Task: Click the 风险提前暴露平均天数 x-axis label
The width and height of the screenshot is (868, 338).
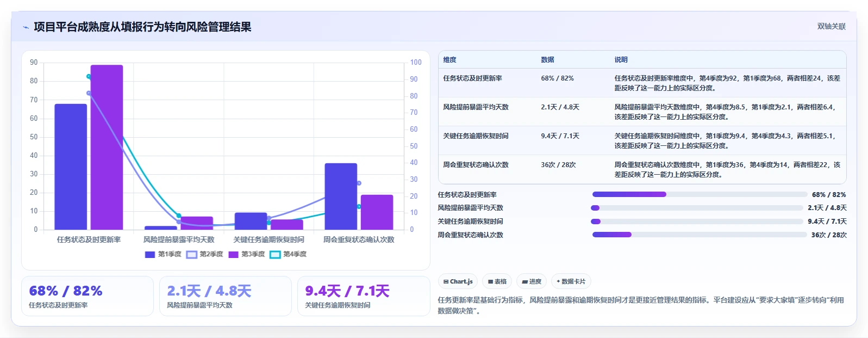Action: coord(179,239)
